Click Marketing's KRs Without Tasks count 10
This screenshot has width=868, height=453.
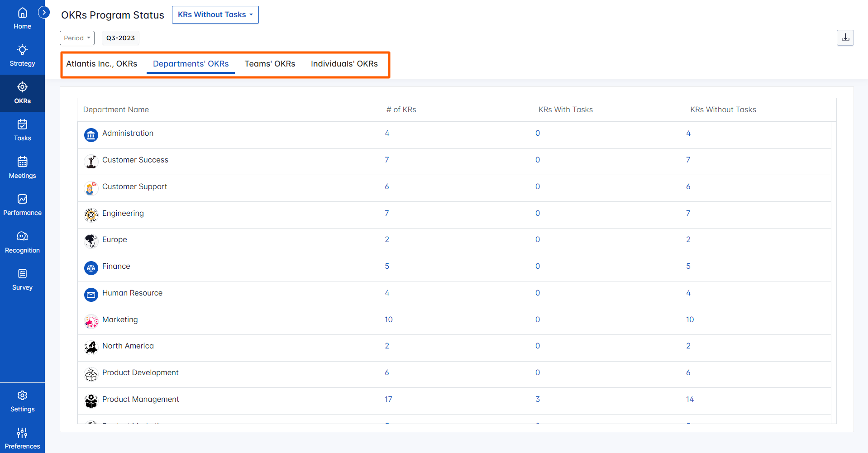pyautogui.click(x=690, y=319)
